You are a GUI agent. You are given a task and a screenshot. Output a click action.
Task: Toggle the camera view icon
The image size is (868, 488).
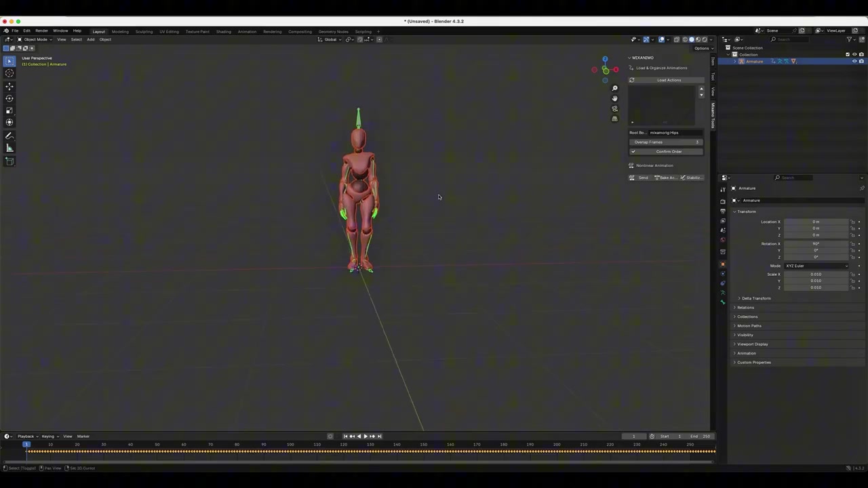pos(614,108)
